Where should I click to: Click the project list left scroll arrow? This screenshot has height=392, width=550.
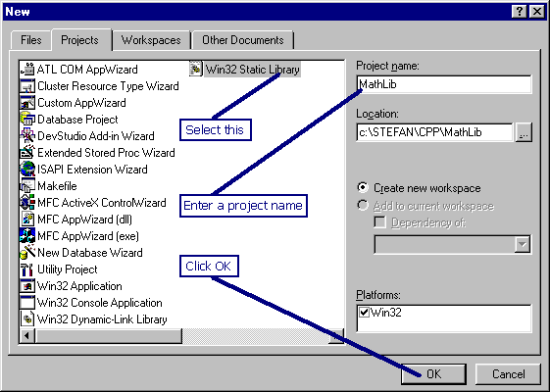coord(27,336)
